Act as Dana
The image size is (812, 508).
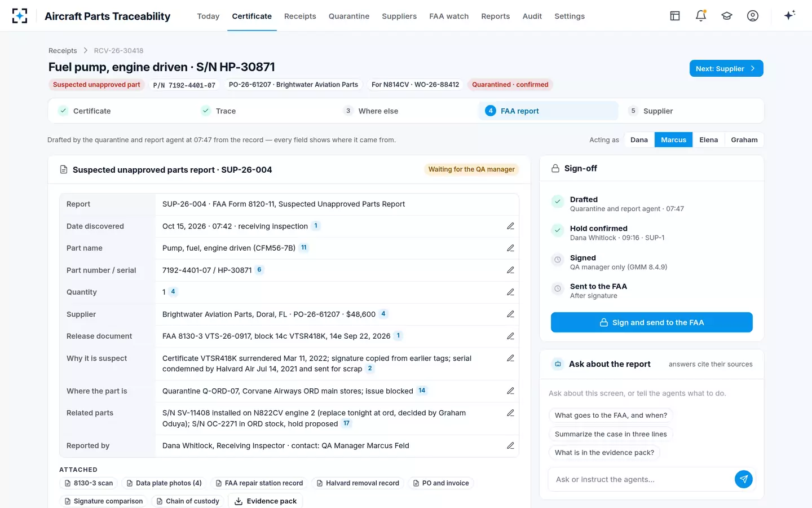[x=639, y=140]
